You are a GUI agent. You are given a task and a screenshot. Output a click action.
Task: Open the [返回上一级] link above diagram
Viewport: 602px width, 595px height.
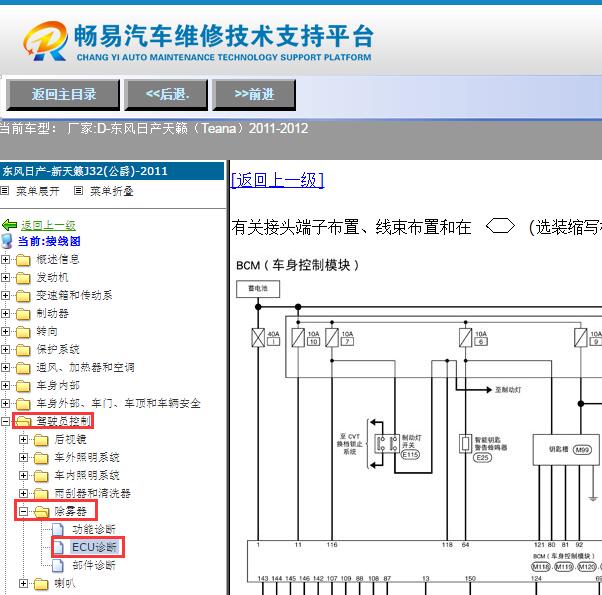click(278, 180)
